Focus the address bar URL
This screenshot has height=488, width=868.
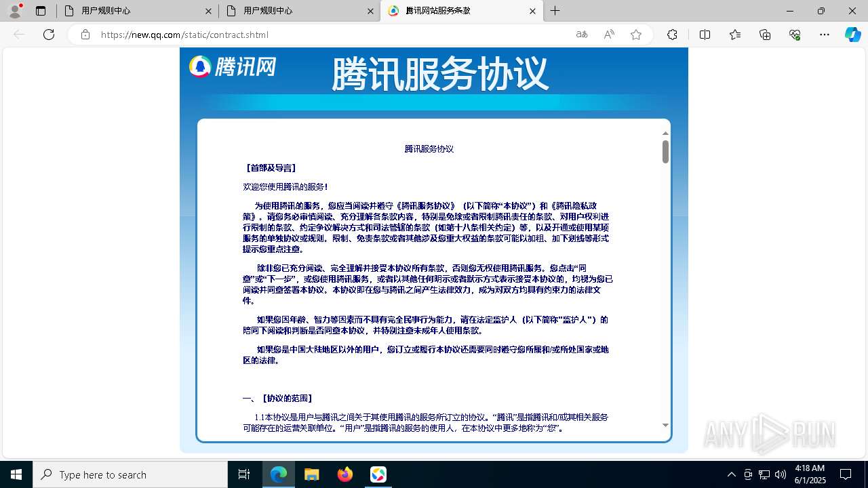[184, 35]
